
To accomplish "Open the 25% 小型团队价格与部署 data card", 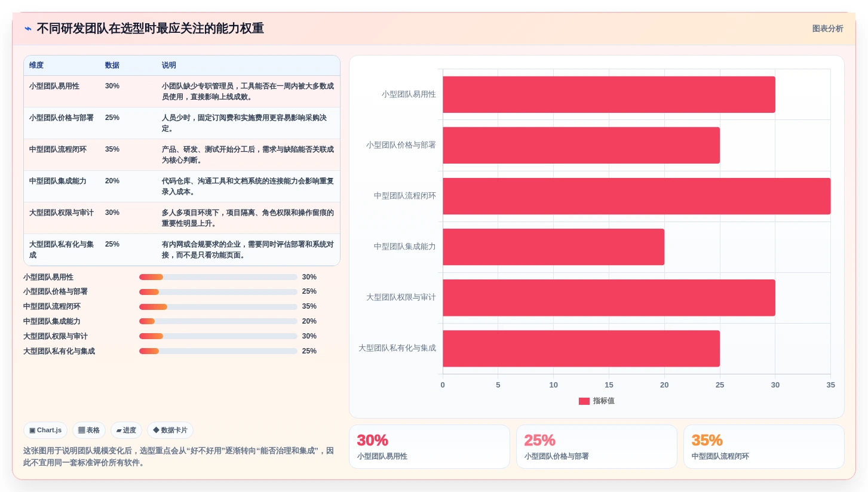I will click(x=597, y=447).
